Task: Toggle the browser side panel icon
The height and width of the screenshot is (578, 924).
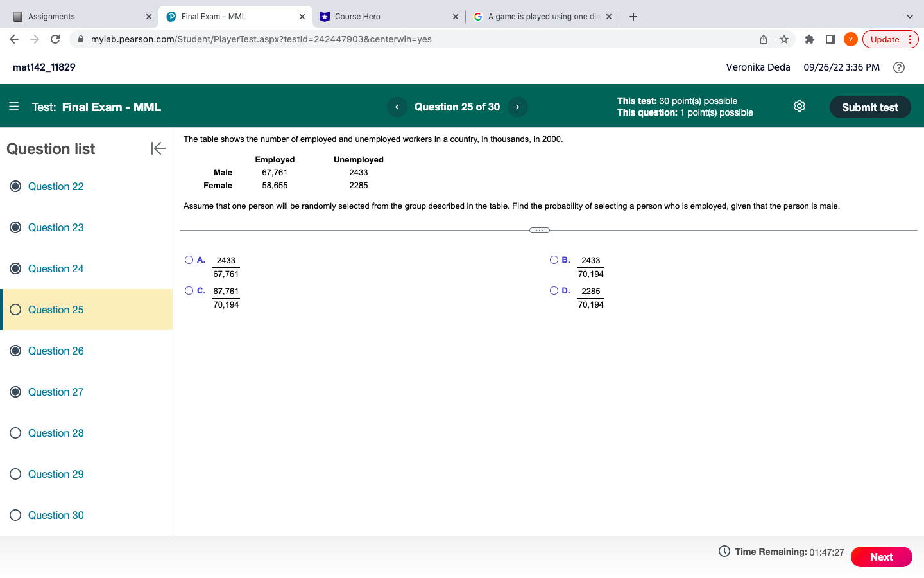Action: coord(830,39)
